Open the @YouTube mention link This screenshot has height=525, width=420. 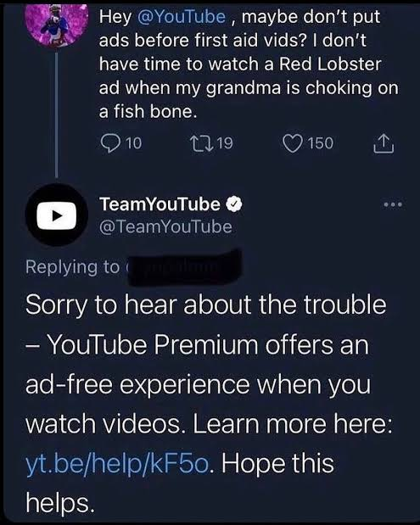182,16
